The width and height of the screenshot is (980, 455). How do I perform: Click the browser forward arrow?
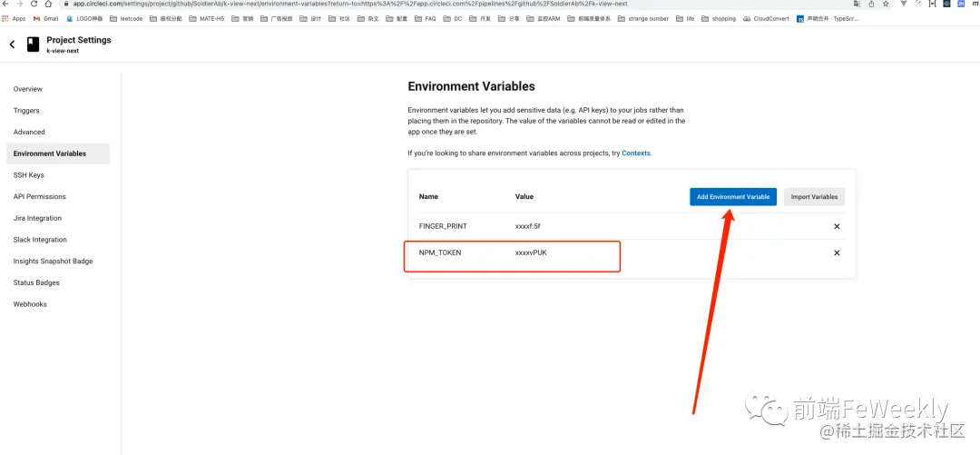(x=19, y=4)
